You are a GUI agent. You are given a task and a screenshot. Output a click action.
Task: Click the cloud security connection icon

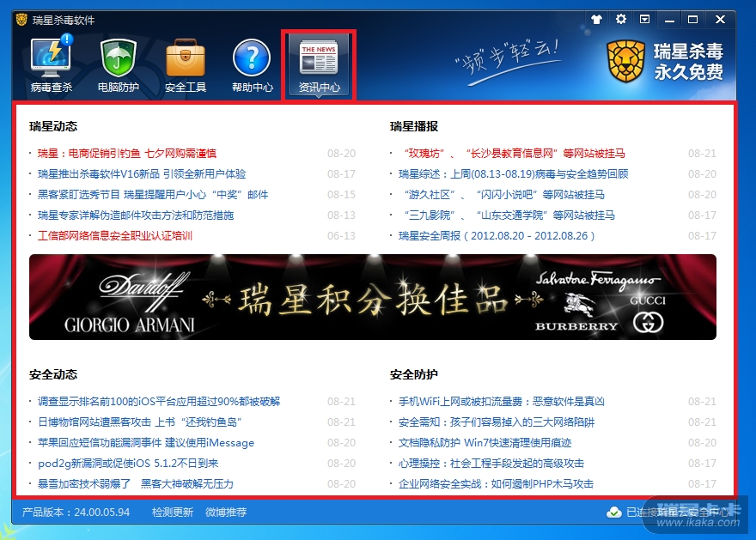pos(613,512)
